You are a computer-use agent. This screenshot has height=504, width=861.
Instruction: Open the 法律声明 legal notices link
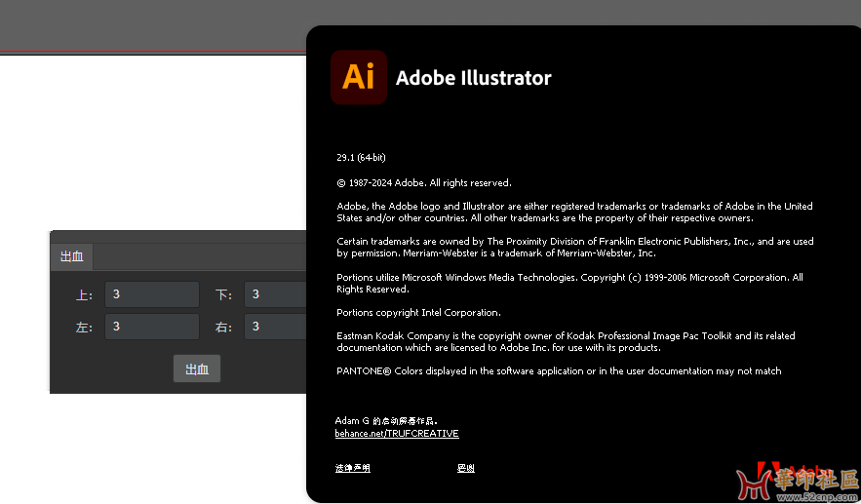click(353, 468)
